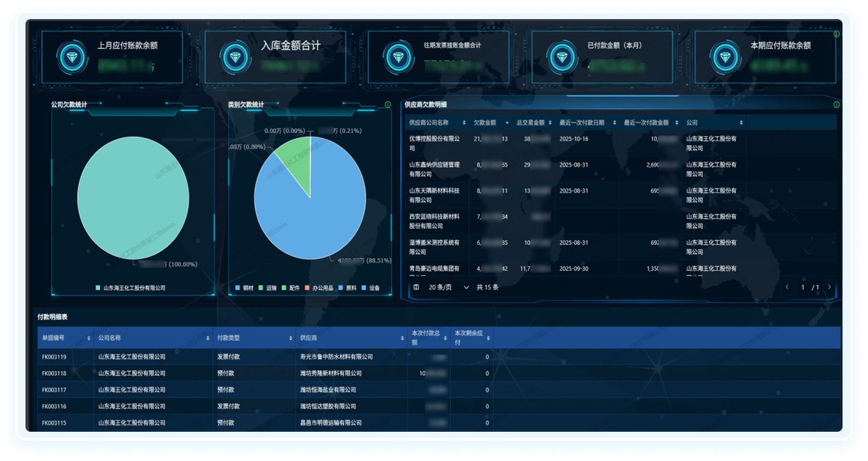Click the diamond icon beside 本期应付账款余额
Viewport: 868px width, 461px height.
(725, 57)
